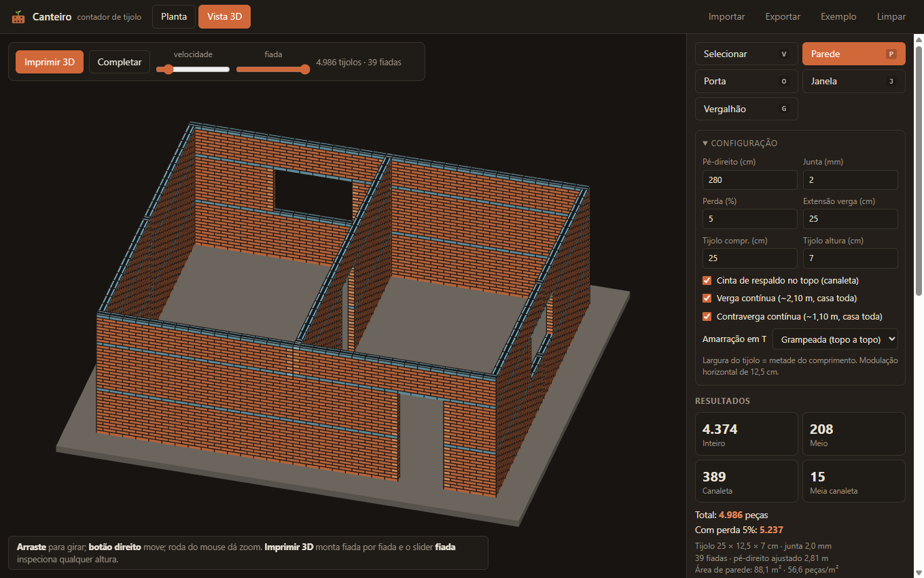This screenshot has height=578, width=924.
Task: Open the Amarração em T dropdown
Action: point(835,339)
